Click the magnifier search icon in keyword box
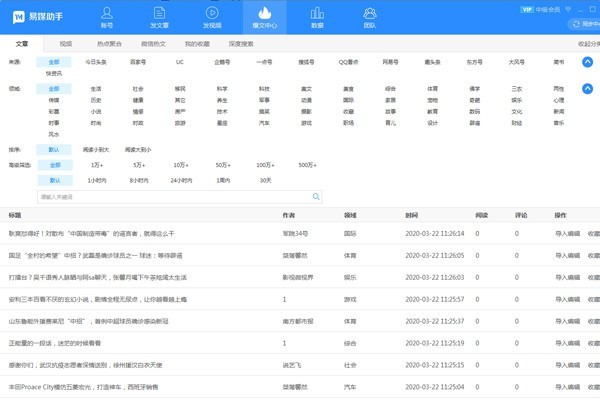Viewport: 600px width, 400px height. point(316,198)
